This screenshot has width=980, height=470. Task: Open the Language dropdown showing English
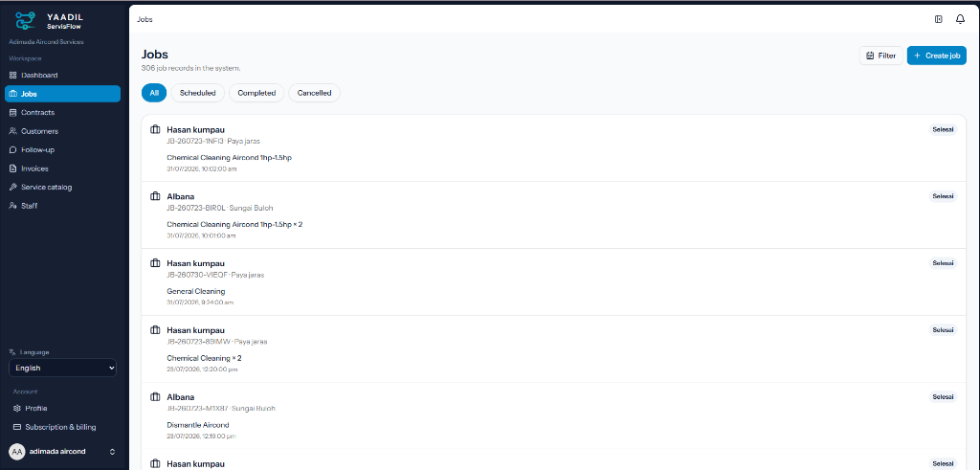(62, 369)
